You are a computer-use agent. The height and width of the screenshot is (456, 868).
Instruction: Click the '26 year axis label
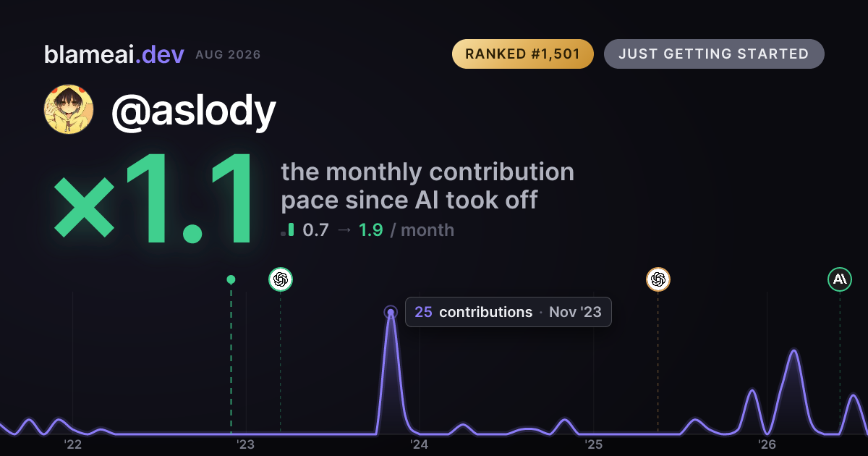(767, 444)
